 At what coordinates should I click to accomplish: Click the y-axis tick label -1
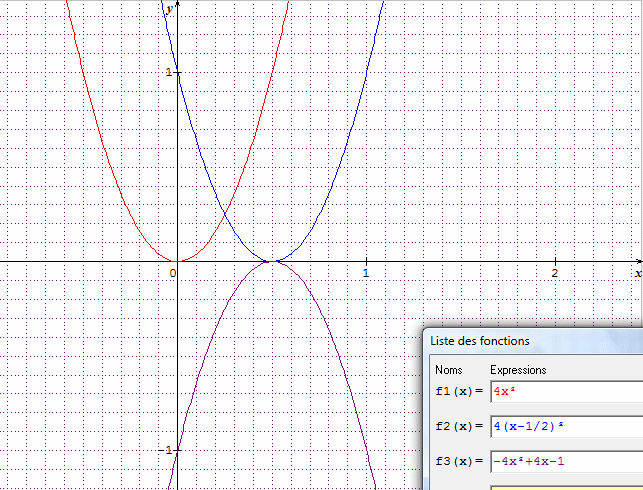pyautogui.click(x=167, y=451)
